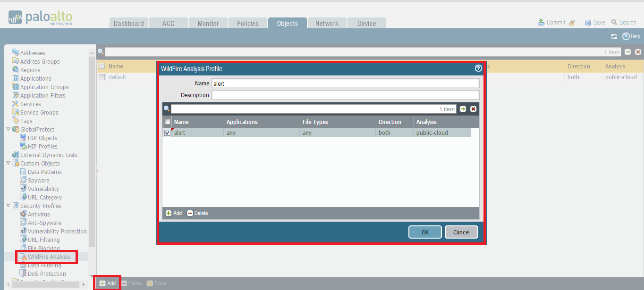Click the lock icon beside Commit
Screen dimensions: 644x290
tap(572, 23)
